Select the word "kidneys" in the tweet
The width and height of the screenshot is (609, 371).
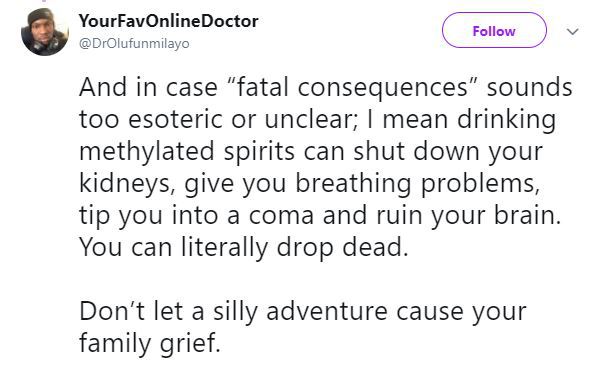point(124,183)
